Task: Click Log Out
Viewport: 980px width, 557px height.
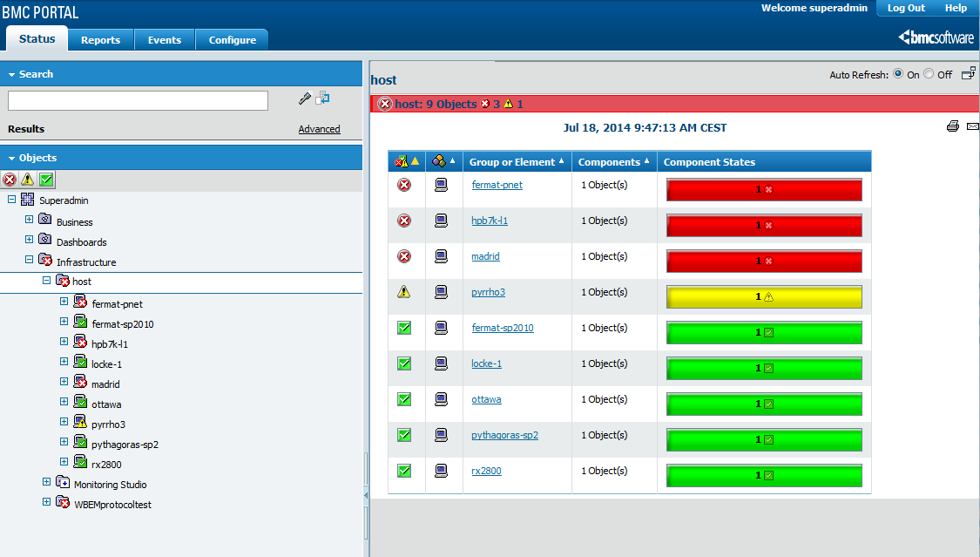Action: pyautogui.click(x=906, y=8)
